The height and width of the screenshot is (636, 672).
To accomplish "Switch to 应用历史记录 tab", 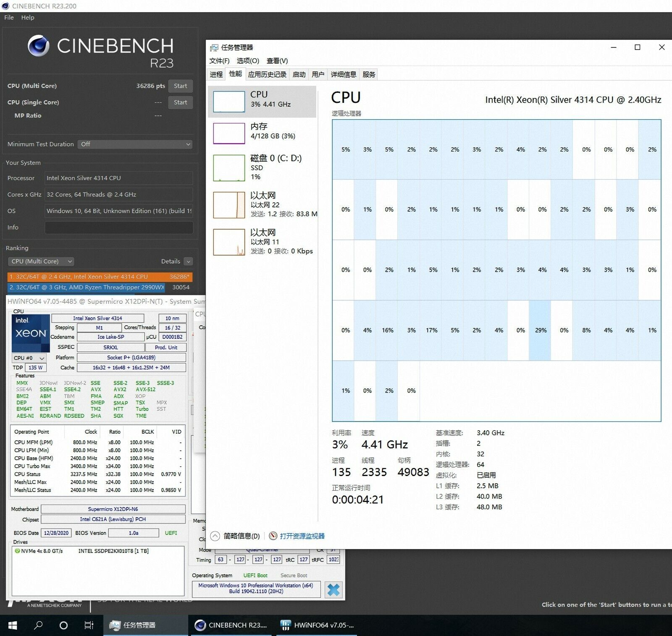I will point(267,74).
